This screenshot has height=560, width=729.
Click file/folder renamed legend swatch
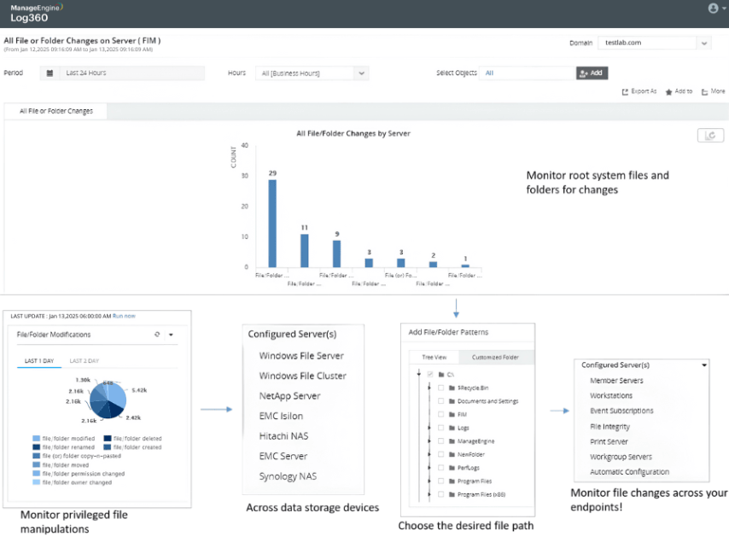36,447
